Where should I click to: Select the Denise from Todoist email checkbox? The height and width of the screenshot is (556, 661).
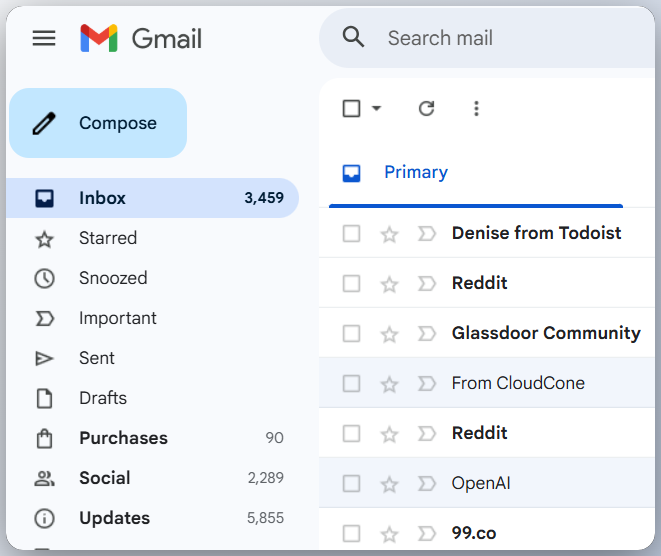pos(351,234)
